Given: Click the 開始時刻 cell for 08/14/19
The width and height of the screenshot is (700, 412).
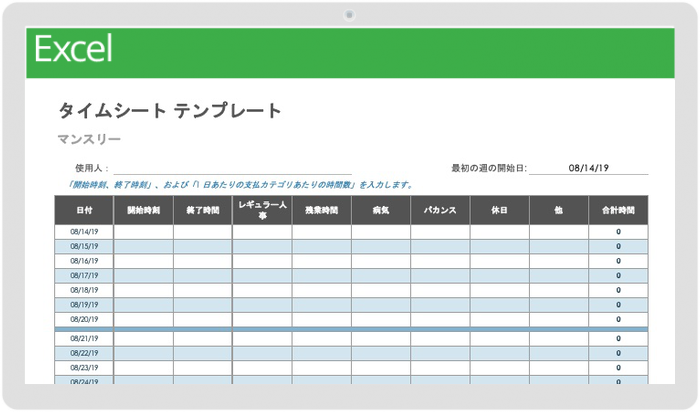Looking at the screenshot, I should click(143, 232).
